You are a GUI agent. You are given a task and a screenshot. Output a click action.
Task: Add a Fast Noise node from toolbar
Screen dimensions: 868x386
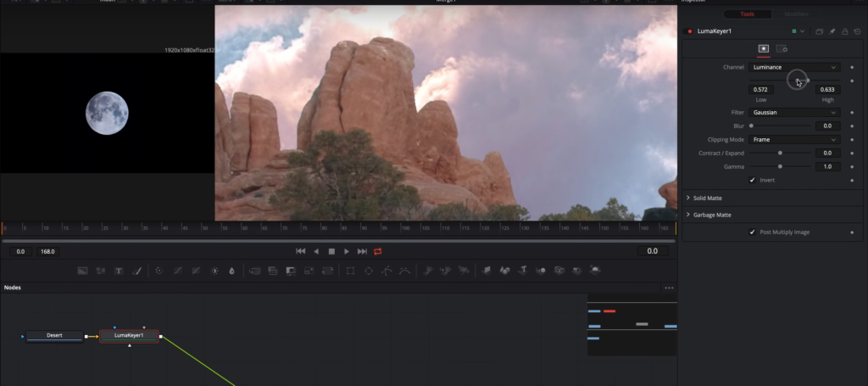click(x=100, y=271)
